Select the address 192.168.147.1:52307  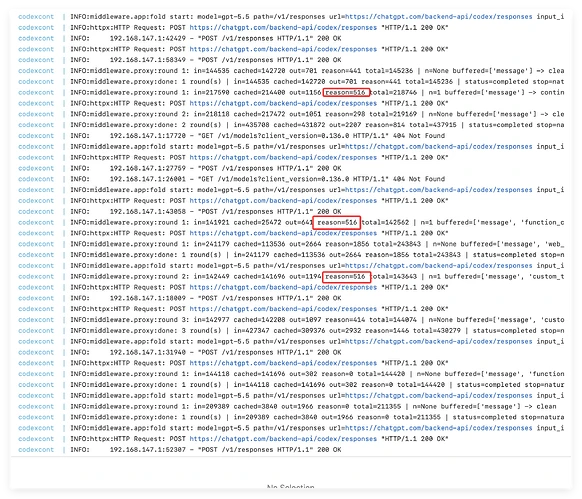(148, 450)
